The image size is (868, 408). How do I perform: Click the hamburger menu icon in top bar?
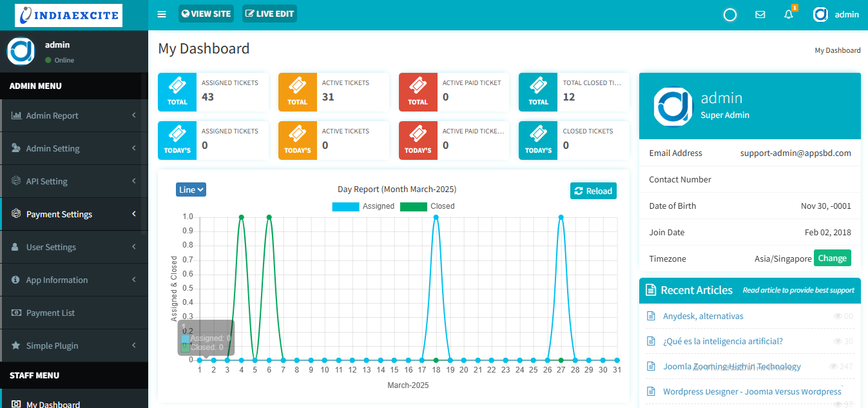pos(162,14)
